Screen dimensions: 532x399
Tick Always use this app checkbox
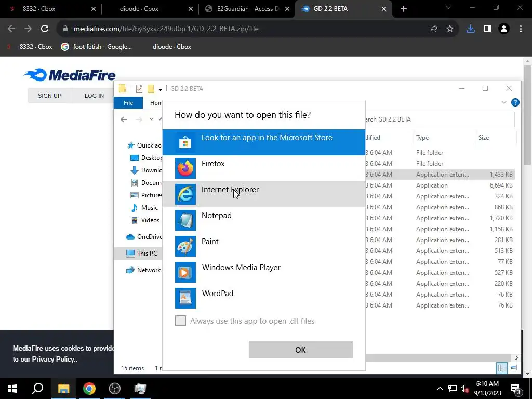[x=180, y=321]
